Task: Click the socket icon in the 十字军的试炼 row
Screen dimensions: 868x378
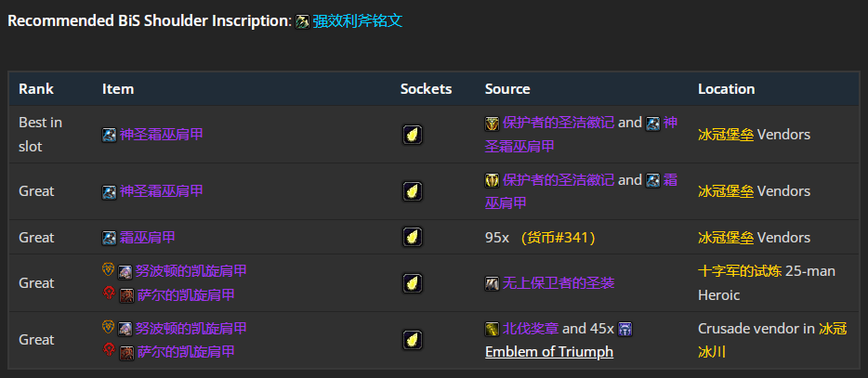Action: click(413, 283)
